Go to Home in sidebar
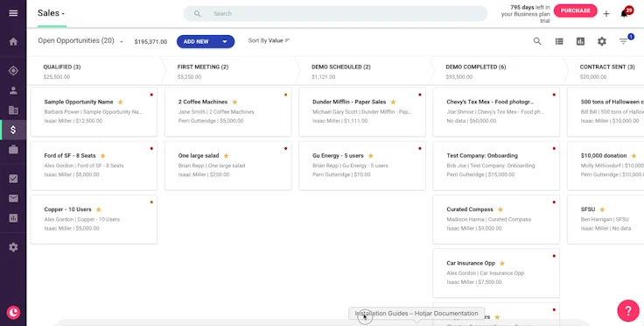Viewport: 644px width, 326px height. click(13, 41)
